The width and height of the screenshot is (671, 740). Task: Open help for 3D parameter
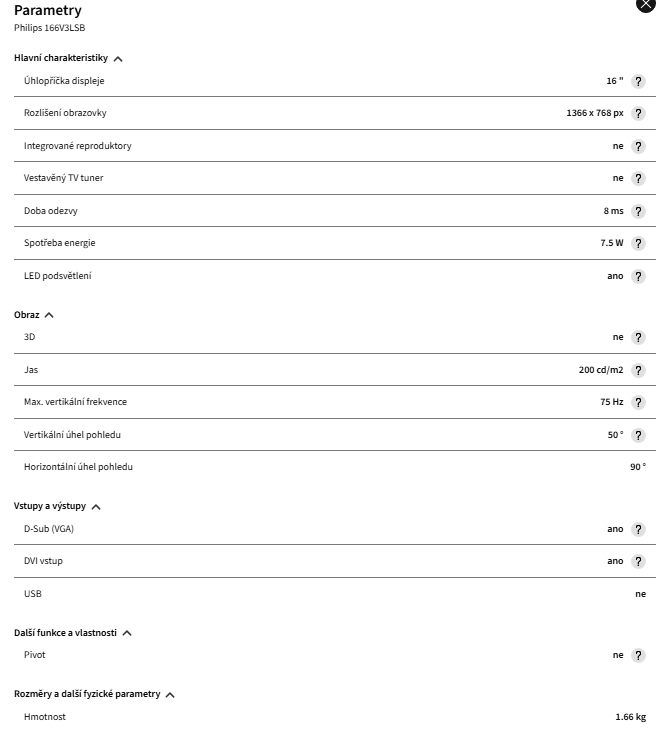pyautogui.click(x=639, y=337)
